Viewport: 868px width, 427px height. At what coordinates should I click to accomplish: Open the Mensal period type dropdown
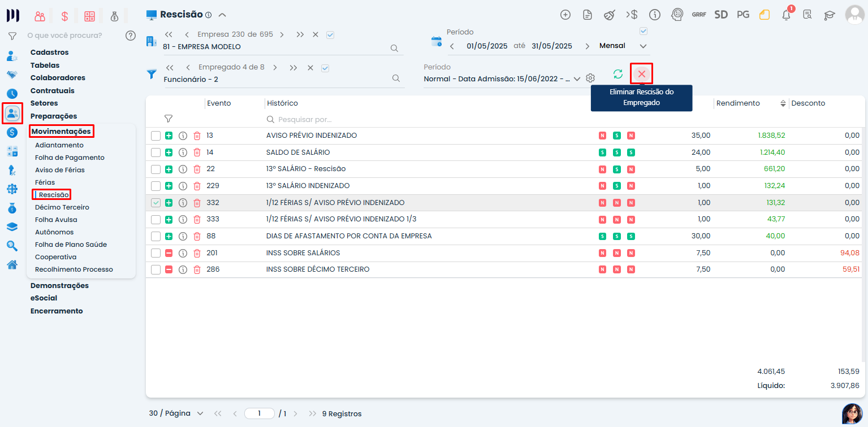pyautogui.click(x=642, y=46)
